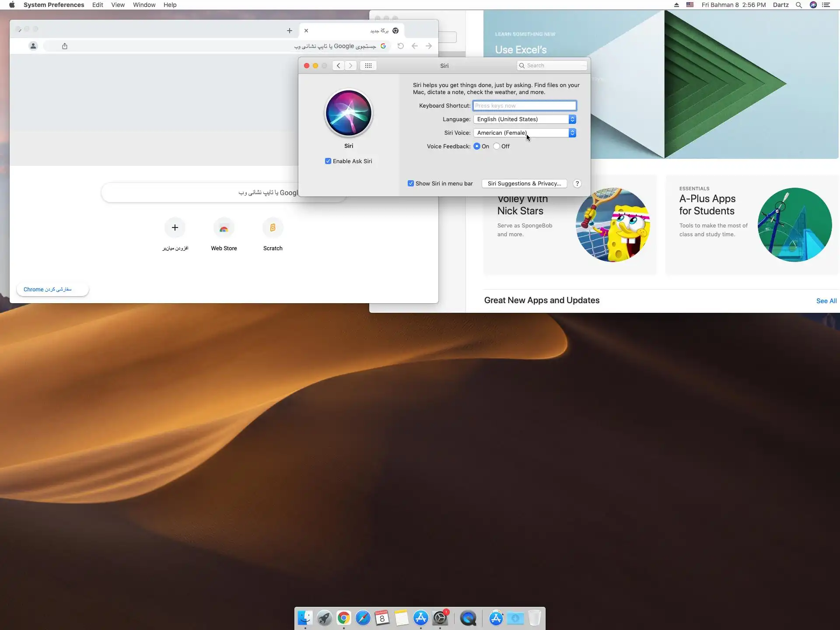Click the Siri help question mark button

tap(577, 183)
